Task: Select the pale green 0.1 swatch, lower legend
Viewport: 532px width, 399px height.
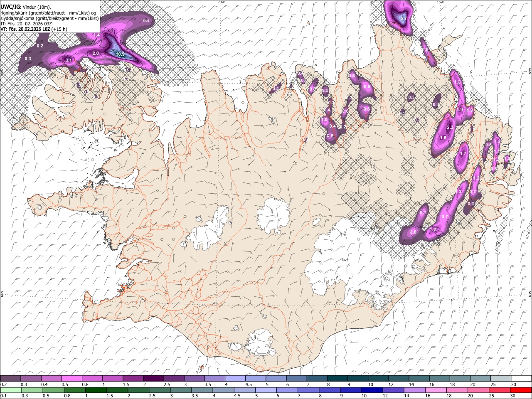Action: 10,390
